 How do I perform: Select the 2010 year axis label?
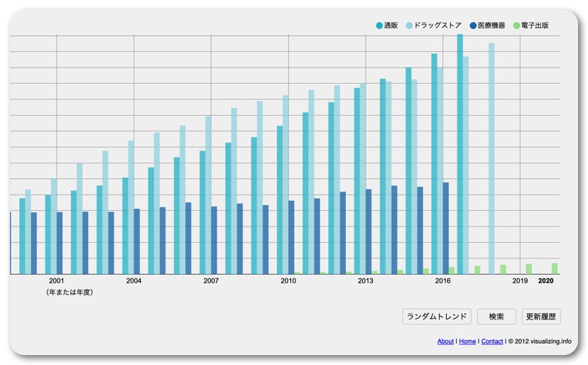(288, 281)
